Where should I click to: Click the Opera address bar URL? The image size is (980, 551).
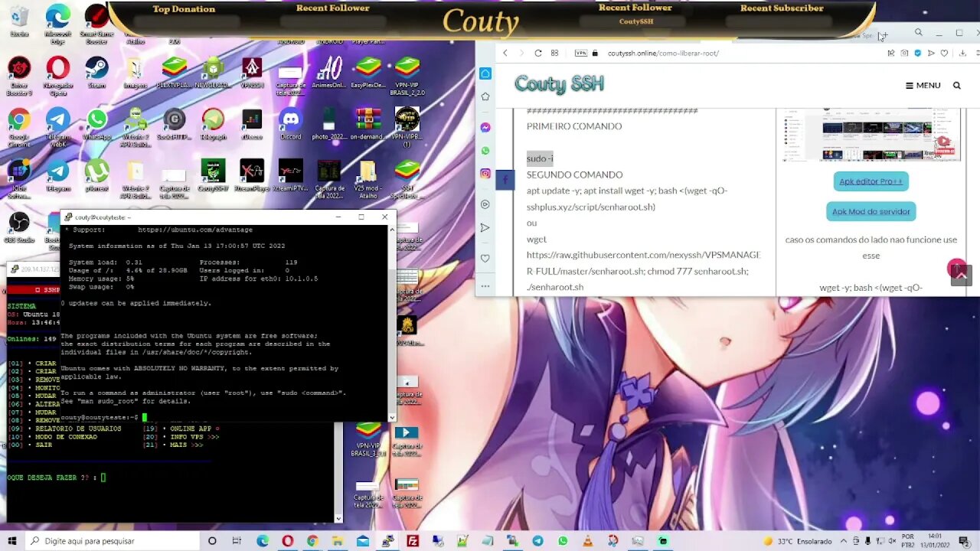click(663, 53)
